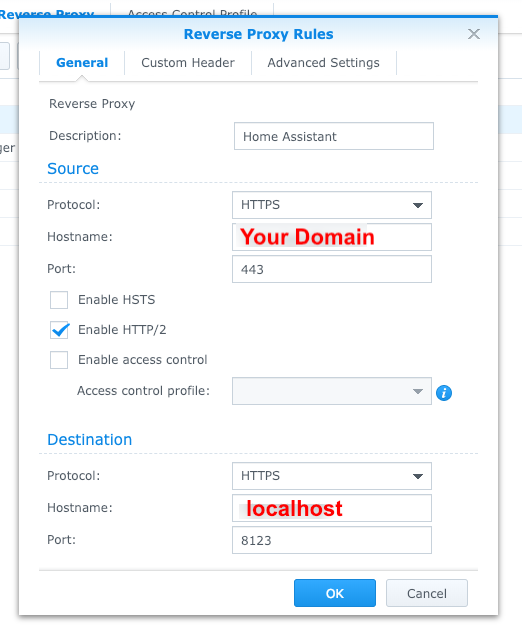Open the Source Protocol dropdown
Image resolution: width=522 pixels, height=634 pixels.
tap(332, 205)
